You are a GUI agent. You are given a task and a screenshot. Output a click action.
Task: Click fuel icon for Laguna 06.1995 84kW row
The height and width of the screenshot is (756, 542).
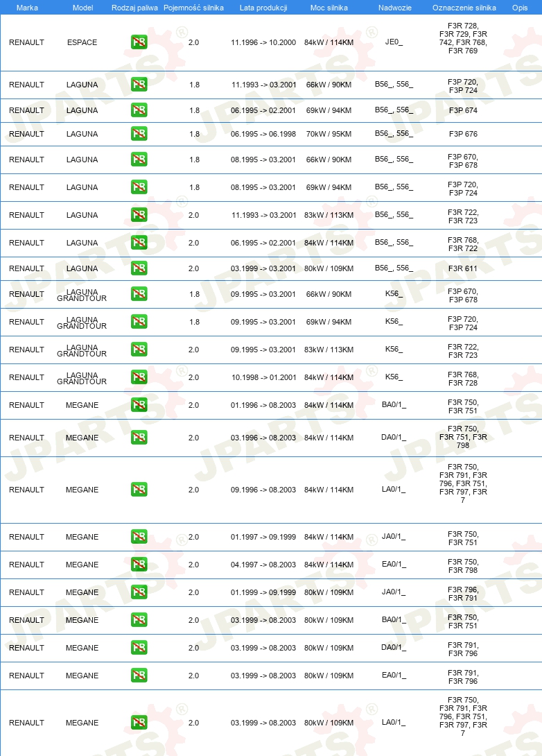pyautogui.click(x=139, y=243)
